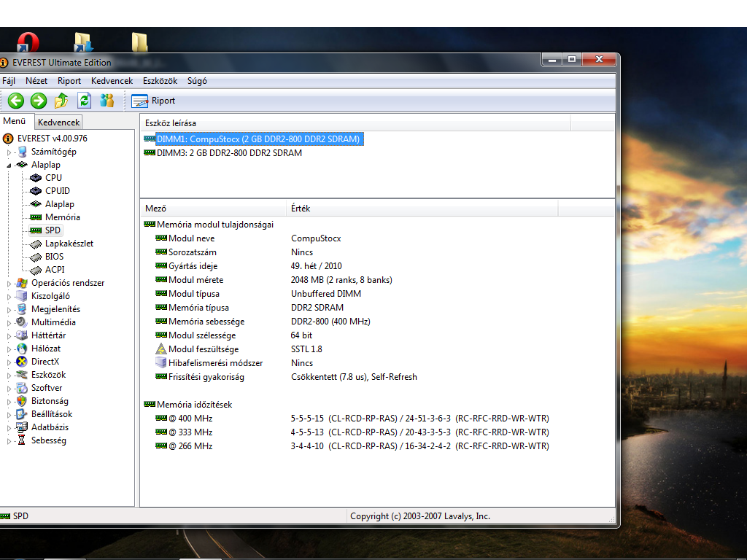The image size is (747, 560).
Task: Go forward with the green right arrow
Action: (39, 101)
